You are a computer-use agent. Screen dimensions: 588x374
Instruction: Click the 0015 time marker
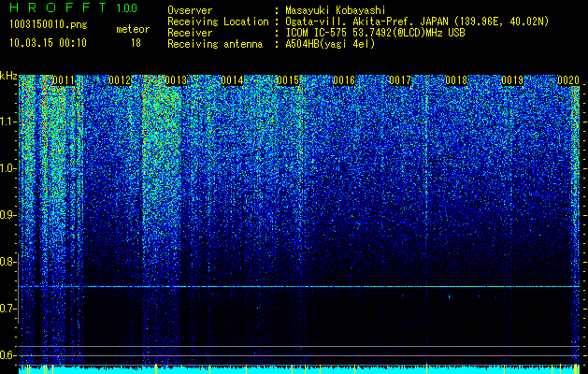288,80
